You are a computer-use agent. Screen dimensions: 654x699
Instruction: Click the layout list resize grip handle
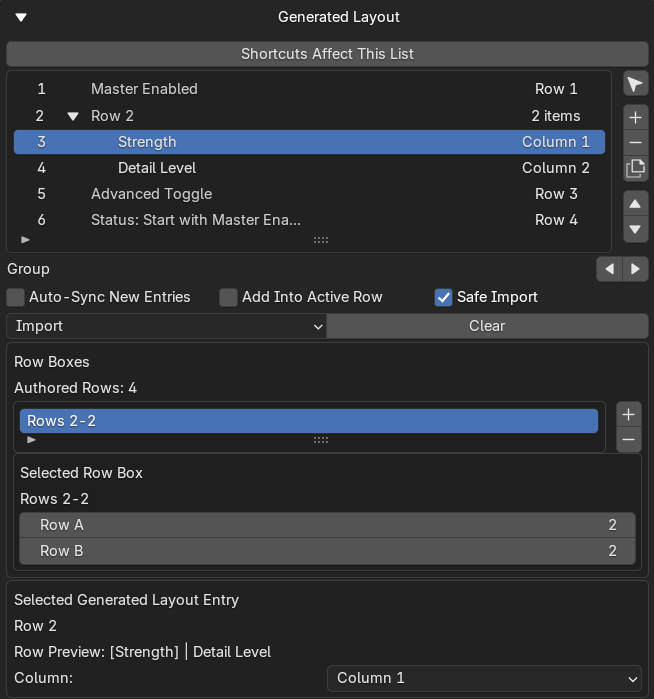321,240
